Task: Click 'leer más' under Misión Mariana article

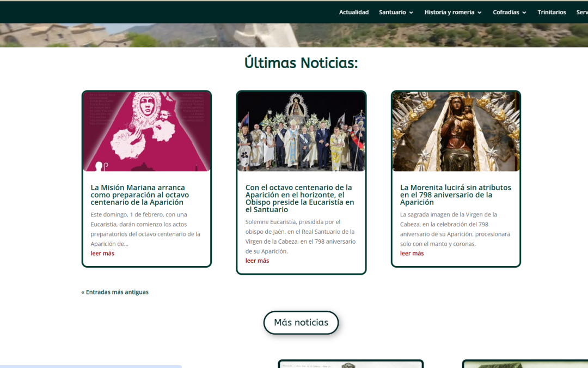Action: pos(102,254)
